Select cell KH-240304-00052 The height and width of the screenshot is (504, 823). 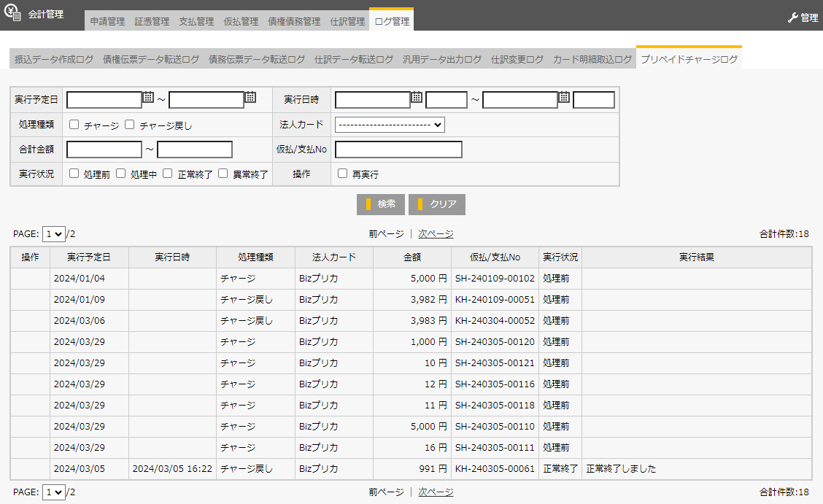495,320
